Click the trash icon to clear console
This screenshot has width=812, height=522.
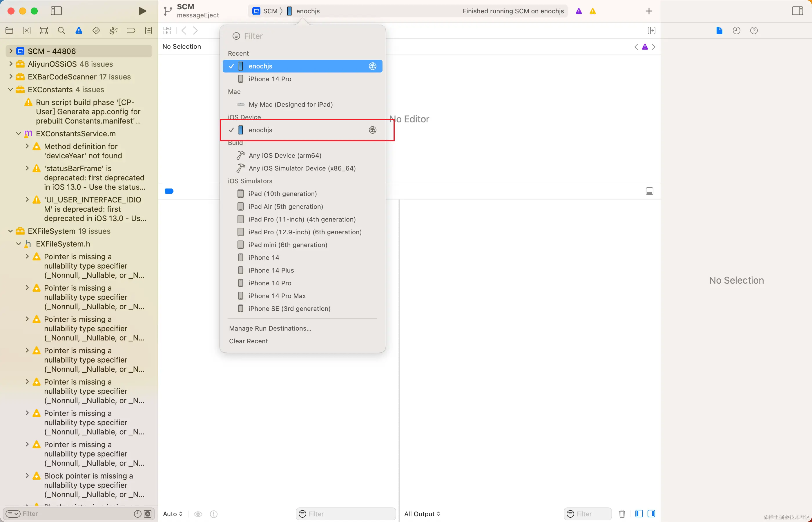(x=622, y=514)
